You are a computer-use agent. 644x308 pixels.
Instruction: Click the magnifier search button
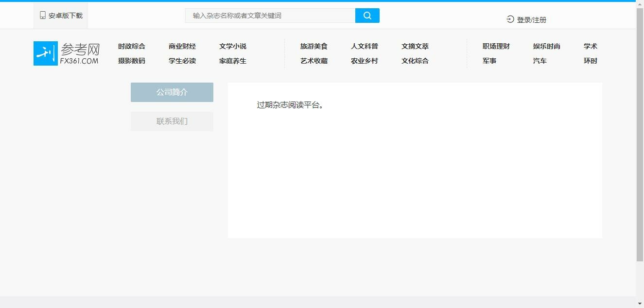pyautogui.click(x=367, y=16)
